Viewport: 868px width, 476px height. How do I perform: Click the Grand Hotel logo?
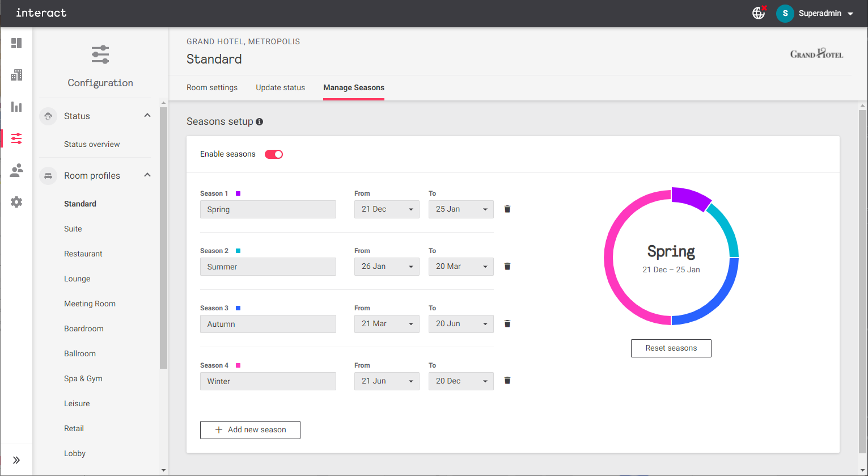[817, 54]
